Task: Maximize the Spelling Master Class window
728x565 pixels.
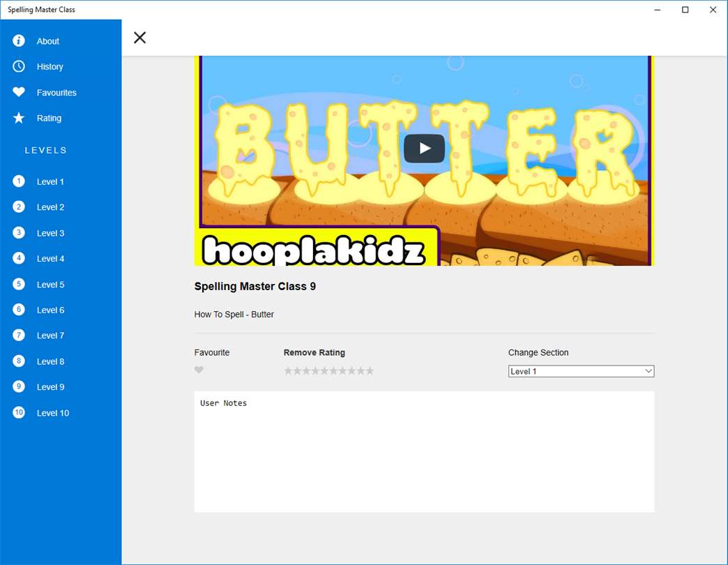Action: tap(685, 10)
